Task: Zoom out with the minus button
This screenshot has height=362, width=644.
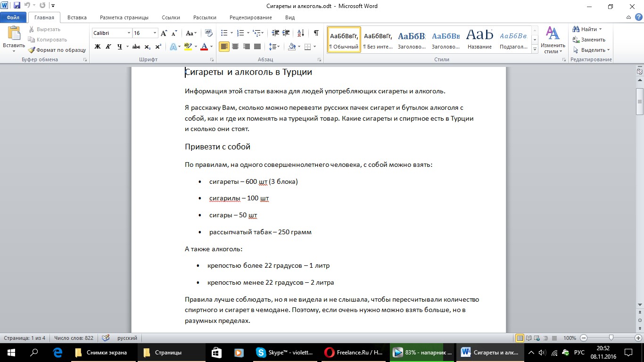Action: 584,338
